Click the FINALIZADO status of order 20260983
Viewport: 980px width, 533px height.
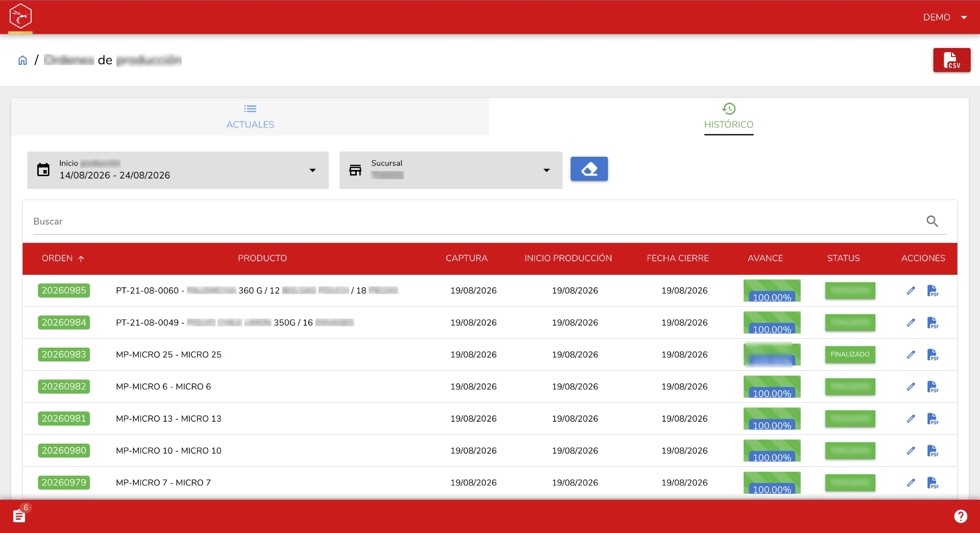[x=850, y=354]
